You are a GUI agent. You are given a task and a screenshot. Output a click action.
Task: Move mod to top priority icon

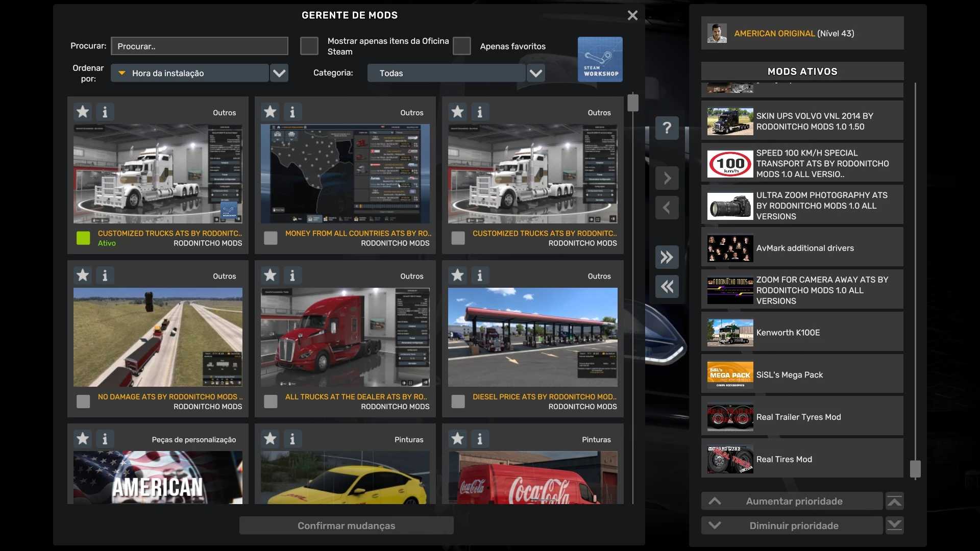point(894,502)
